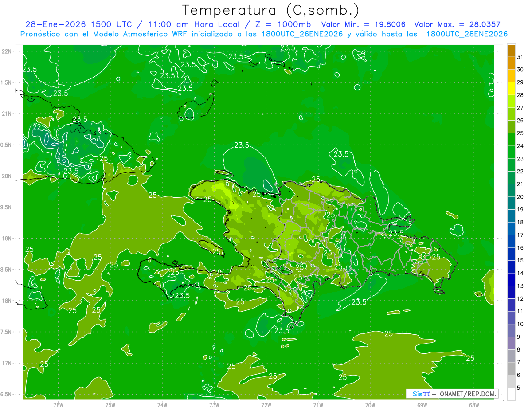Select the green swatch between legend values 24 and 25
The width and height of the screenshot is (532, 411).
(x=511, y=140)
